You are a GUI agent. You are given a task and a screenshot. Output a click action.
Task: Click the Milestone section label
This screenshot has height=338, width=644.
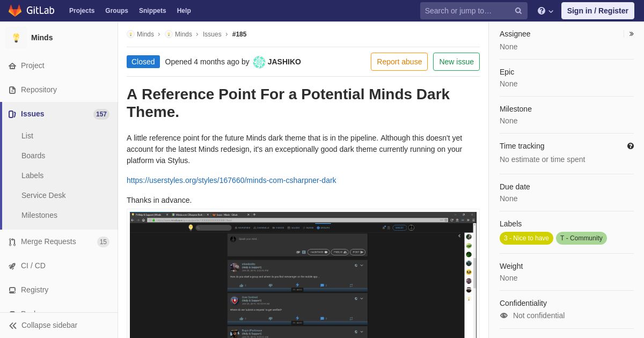tap(516, 109)
